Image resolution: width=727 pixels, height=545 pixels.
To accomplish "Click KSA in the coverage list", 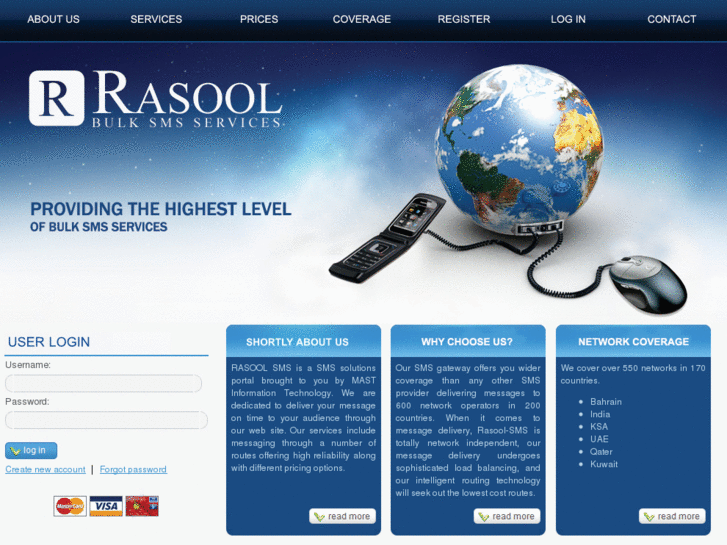I will click(x=599, y=427).
